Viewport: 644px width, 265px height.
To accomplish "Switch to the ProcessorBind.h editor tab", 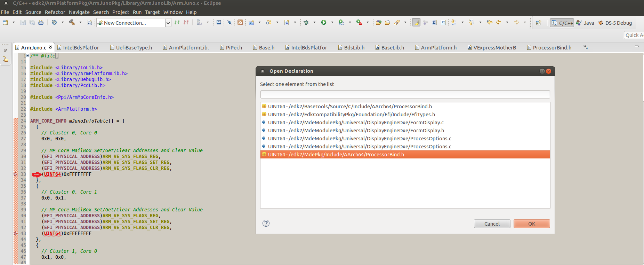I will pos(552,48).
